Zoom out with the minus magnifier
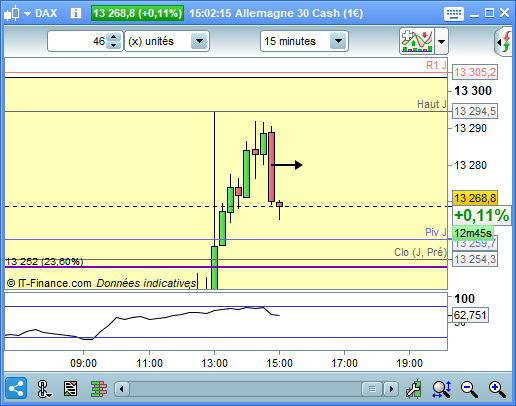516x406 pixels. pyautogui.click(x=469, y=389)
